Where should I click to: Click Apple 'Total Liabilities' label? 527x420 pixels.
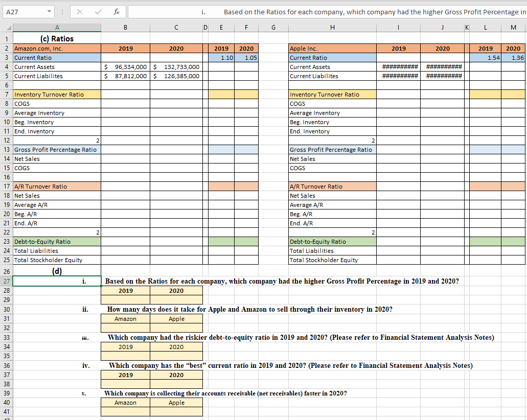[x=332, y=251]
